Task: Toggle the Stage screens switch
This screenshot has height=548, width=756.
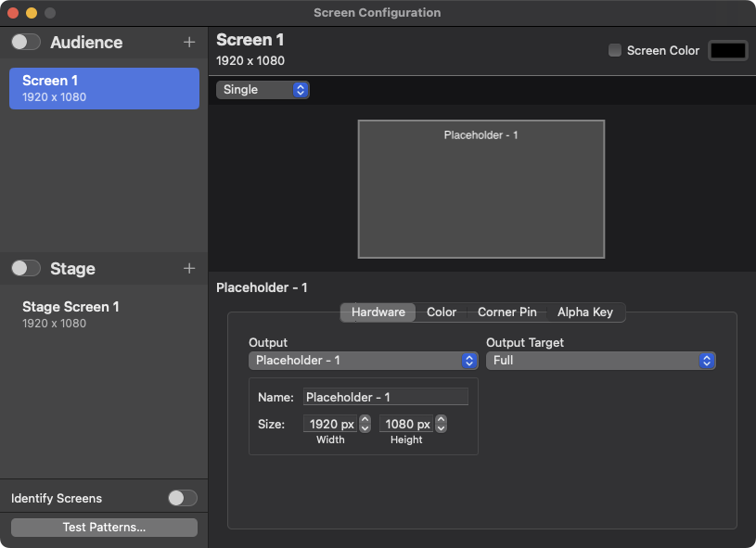Action: pos(26,268)
